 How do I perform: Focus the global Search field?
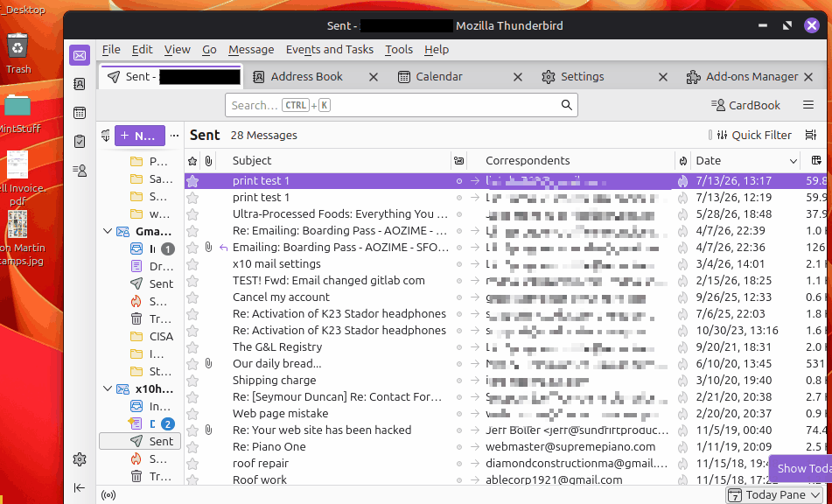[402, 105]
